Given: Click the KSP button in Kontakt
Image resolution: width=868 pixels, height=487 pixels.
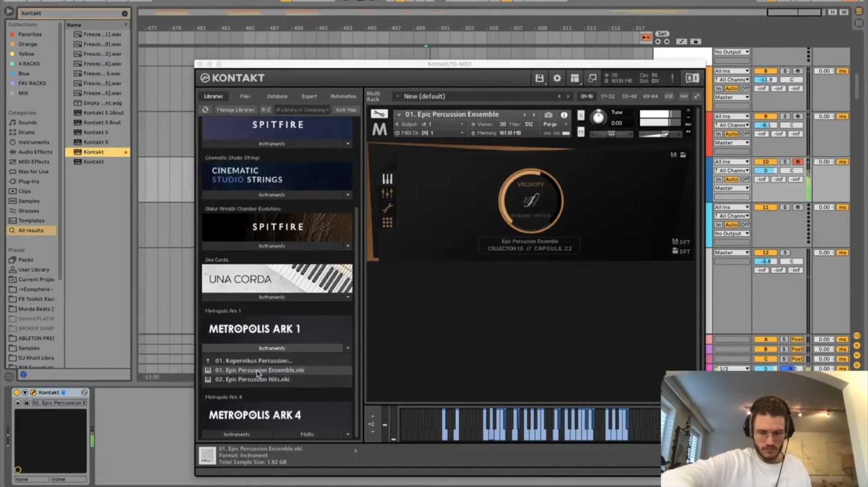Looking at the screenshot, I should 669,96.
